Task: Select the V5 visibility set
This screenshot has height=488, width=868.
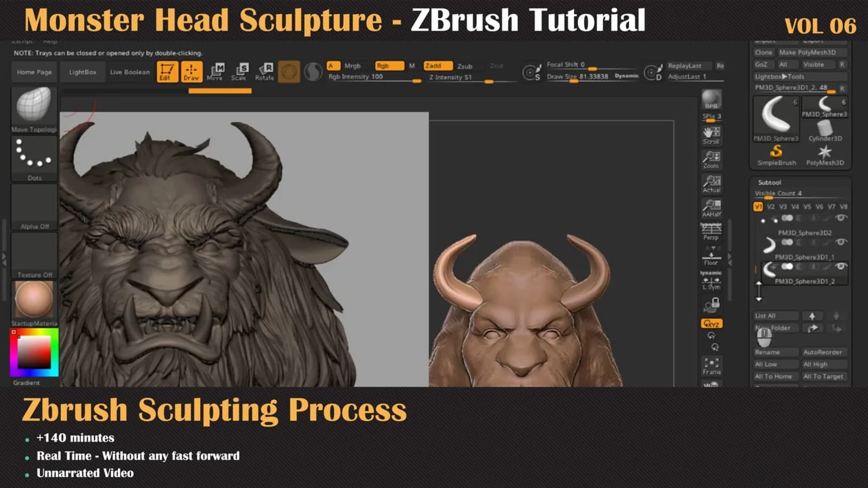Action: point(807,207)
